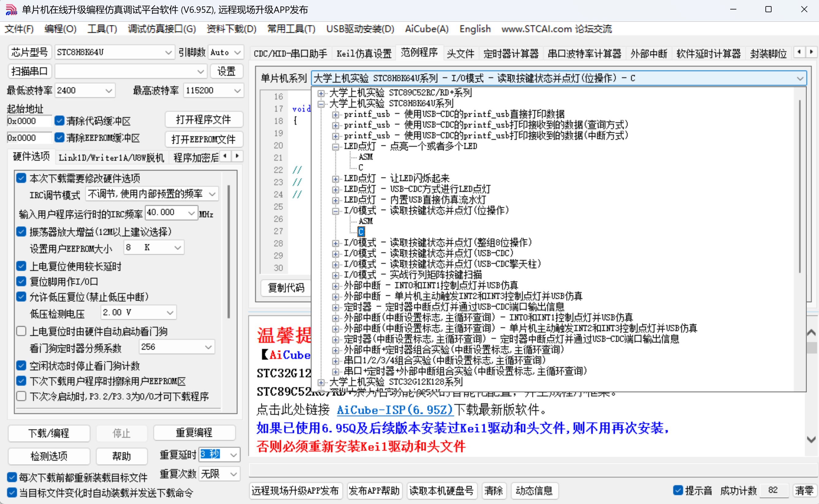
Task: Open AiCube(A) menu
Action: (x=426, y=29)
